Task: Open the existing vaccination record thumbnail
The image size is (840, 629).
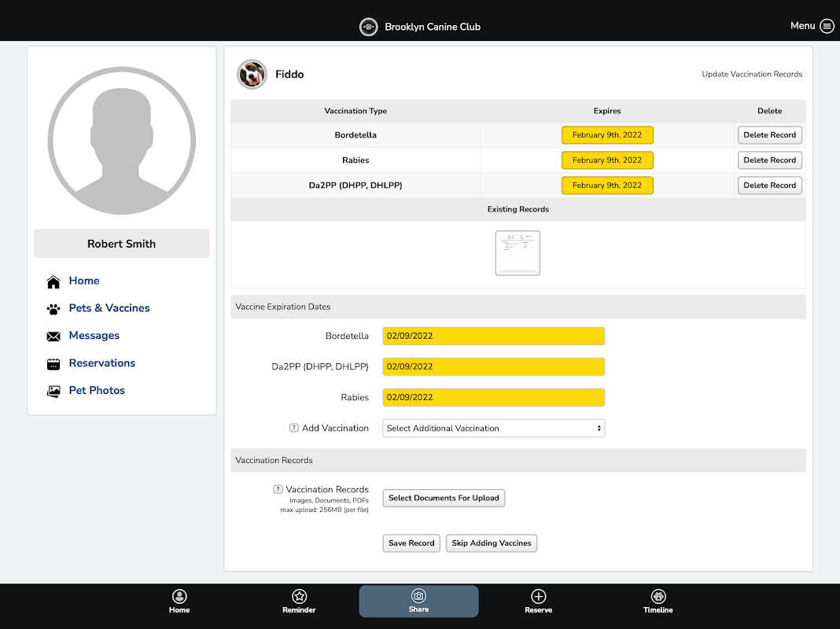Action: pos(518,253)
